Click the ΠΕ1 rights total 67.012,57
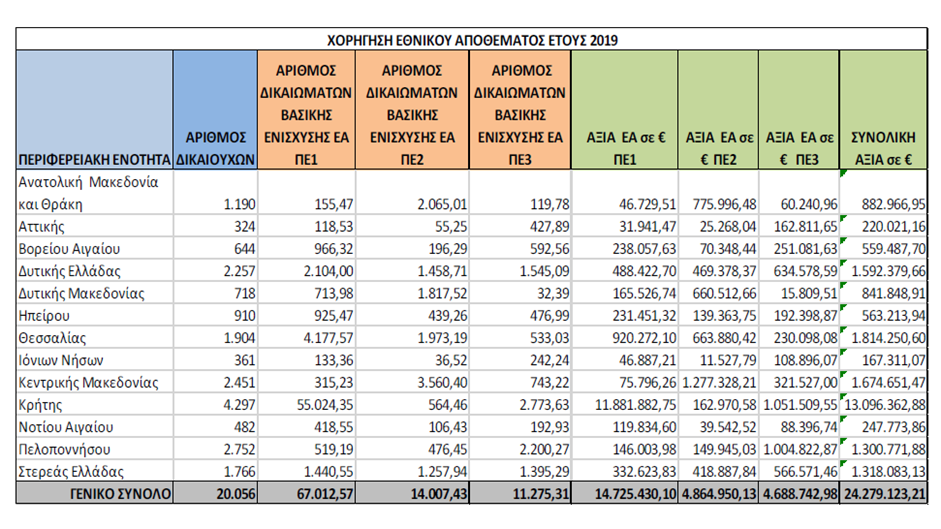 pyautogui.click(x=313, y=493)
